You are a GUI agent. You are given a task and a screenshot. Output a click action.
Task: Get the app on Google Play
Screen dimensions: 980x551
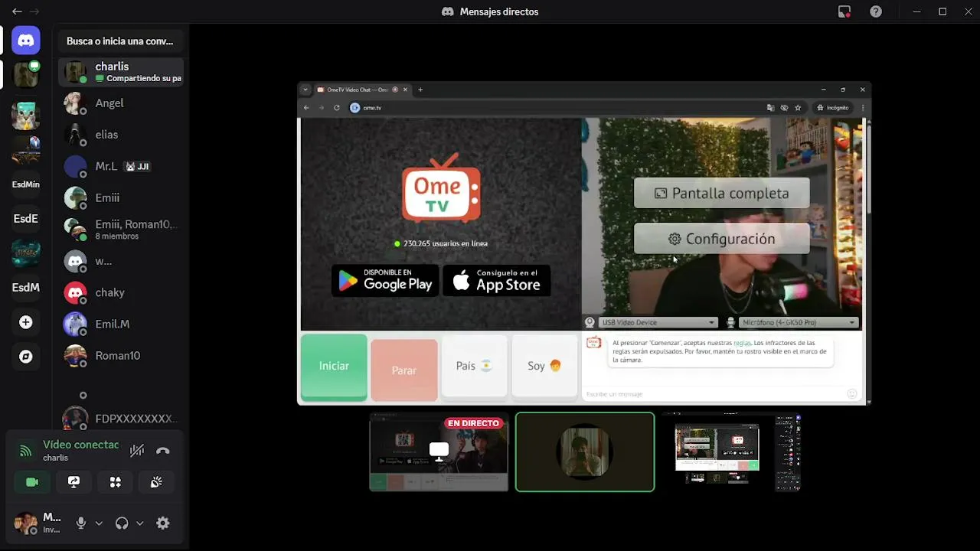tap(385, 281)
